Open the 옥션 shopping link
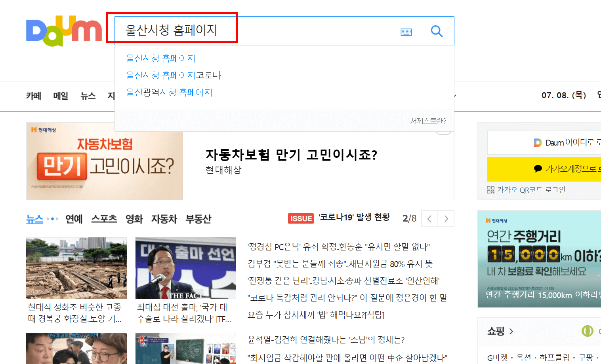 [524, 358]
